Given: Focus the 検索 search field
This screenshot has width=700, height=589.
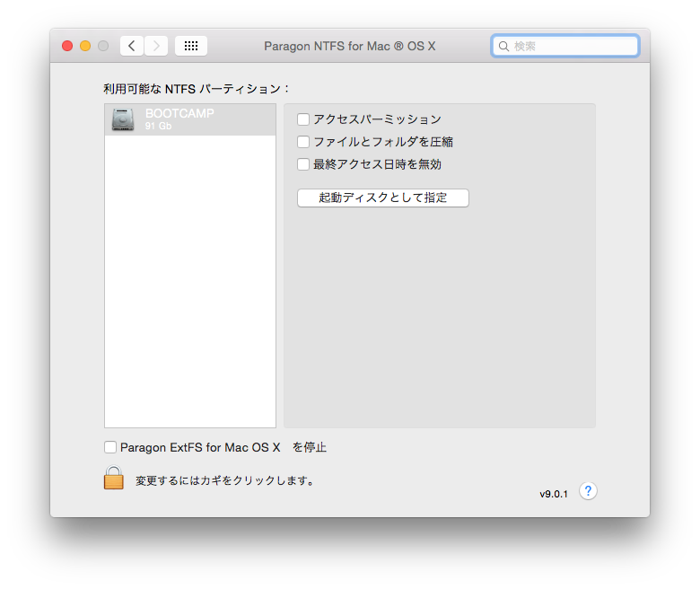Looking at the screenshot, I should [x=565, y=46].
